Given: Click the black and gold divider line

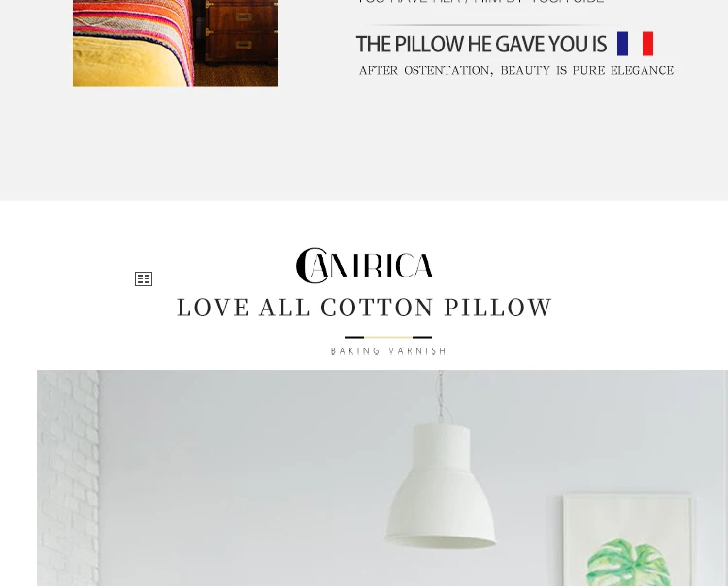Looking at the screenshot, I should pyautogui.click(x=388, y=337).
